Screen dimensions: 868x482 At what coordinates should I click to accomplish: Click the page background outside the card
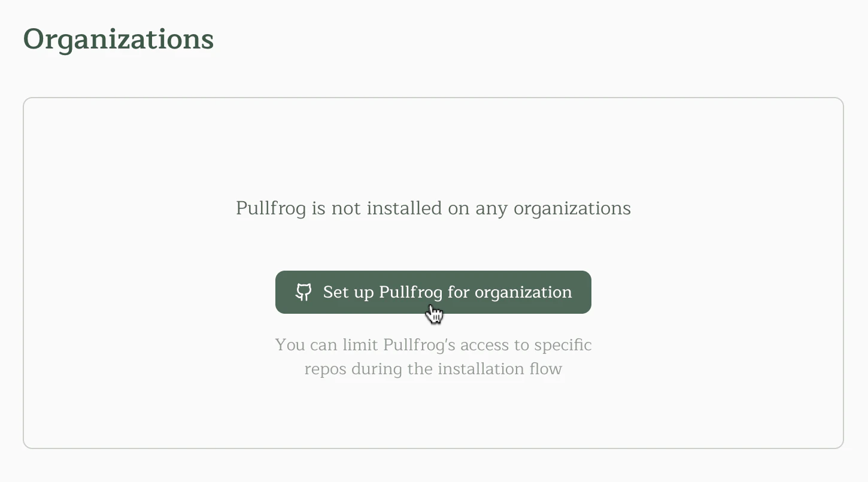coord(433,467)
